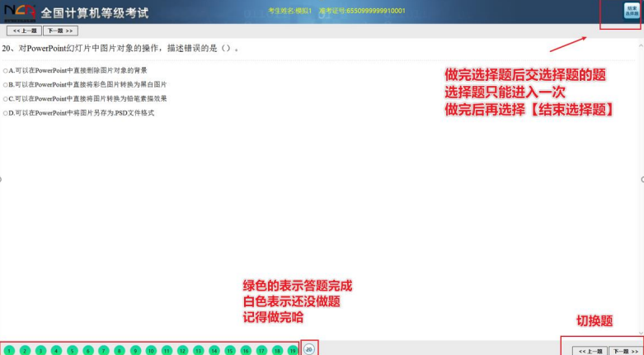The image size is (644, 355).
Task: Select unanswered question 20 white circle
Action: (309, 349)
